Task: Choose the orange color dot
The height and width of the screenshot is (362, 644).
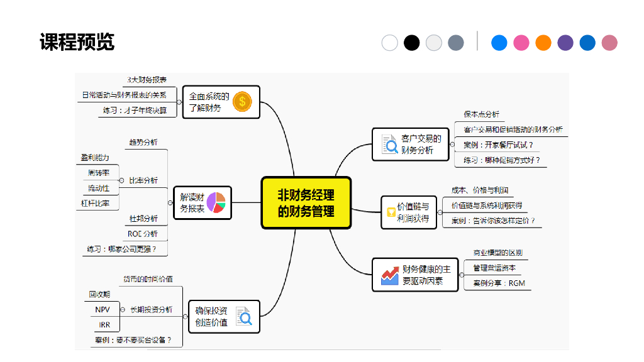Action: coord(543,43)
